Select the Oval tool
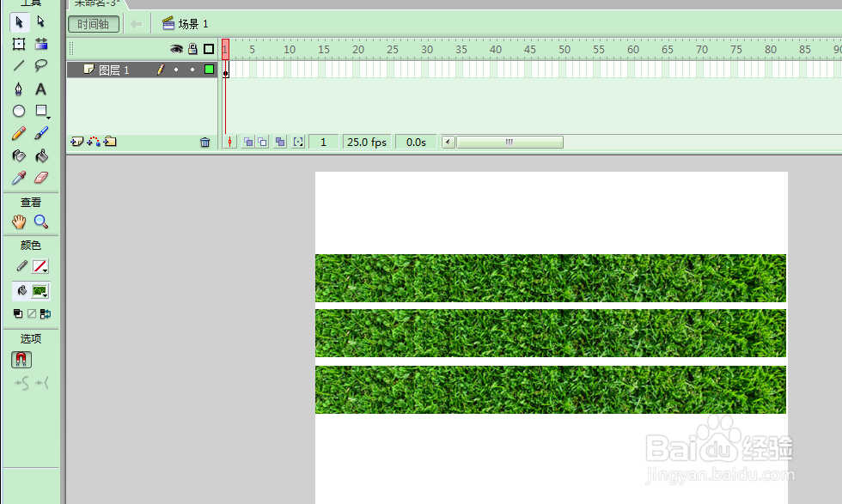This screenshot has width=842, height=504. click(19, 111)
